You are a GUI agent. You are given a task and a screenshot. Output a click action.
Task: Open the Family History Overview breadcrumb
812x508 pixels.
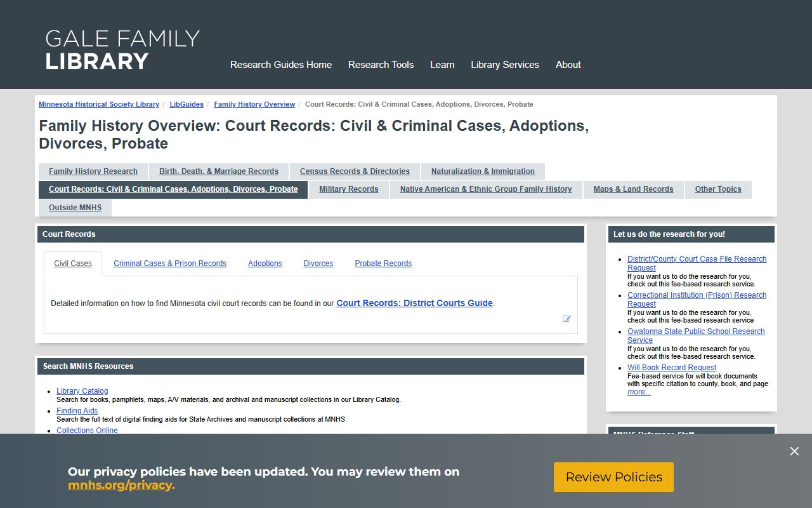point(254,104)
